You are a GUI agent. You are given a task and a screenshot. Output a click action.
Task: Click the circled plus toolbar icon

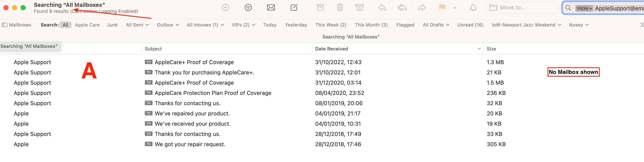(226, 7)
